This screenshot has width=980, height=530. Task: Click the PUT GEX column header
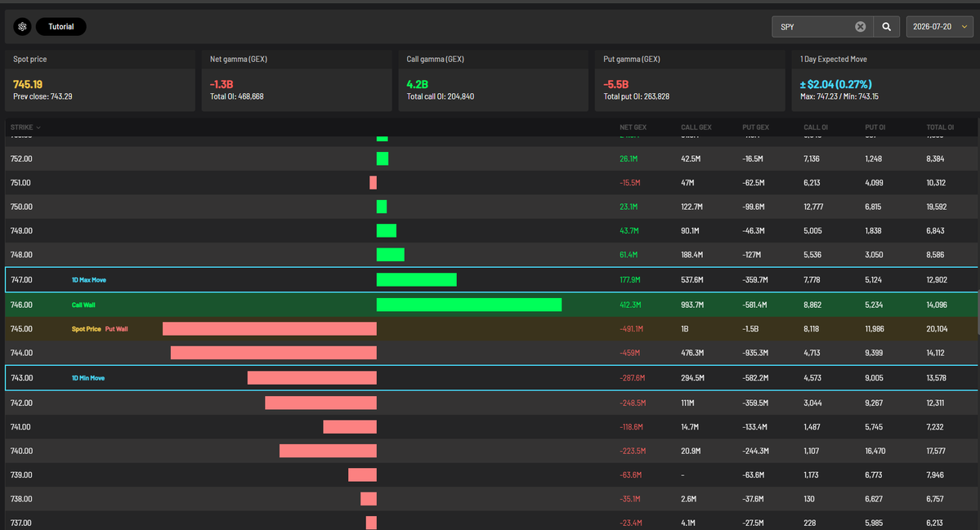pyautogui.click(x=755, y=127)
